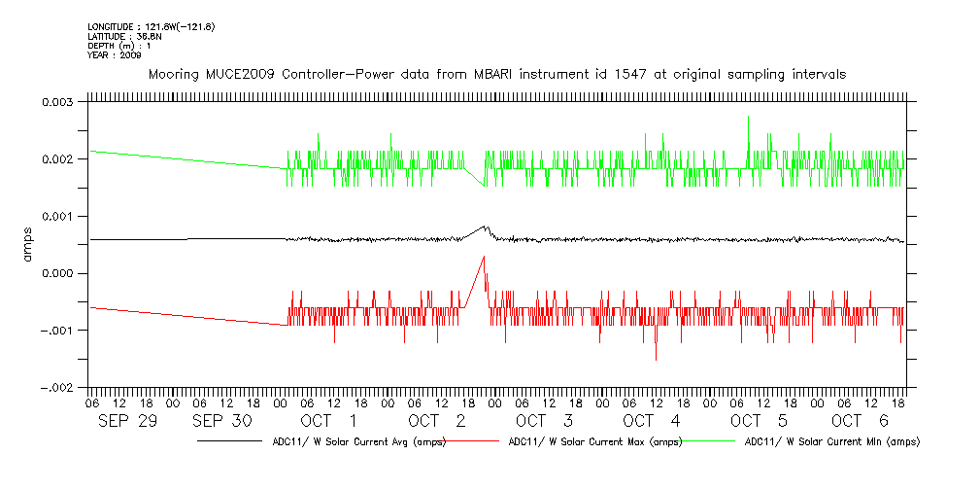The width and height of the screenshot is (980, 490).
Task: Click the 0.003 y-axis tick label
Action: (x=59, y=102)
